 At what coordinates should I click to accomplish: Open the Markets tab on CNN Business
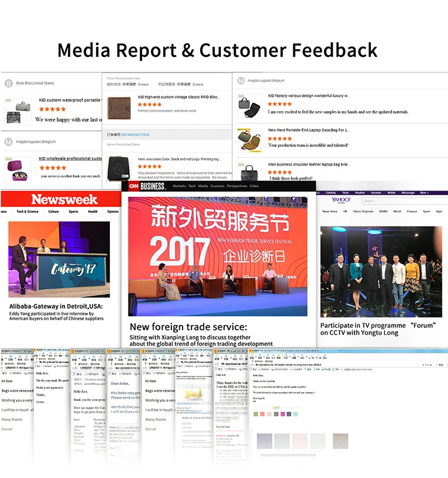tap(179, 186)
